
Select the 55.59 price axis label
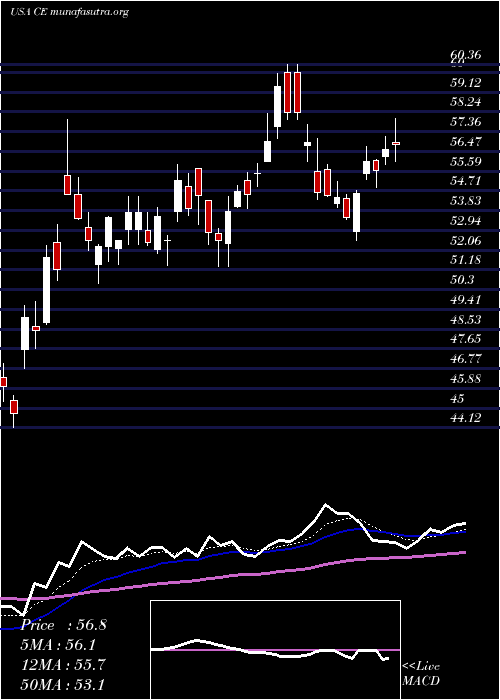(466, 162)
